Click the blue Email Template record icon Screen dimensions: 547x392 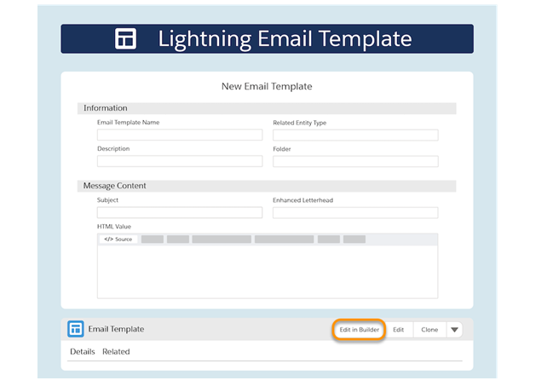[76, 329]
